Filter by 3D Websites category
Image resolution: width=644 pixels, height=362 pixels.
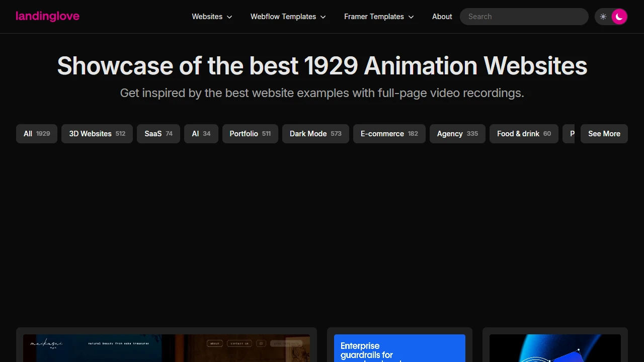tap(97, 134)
